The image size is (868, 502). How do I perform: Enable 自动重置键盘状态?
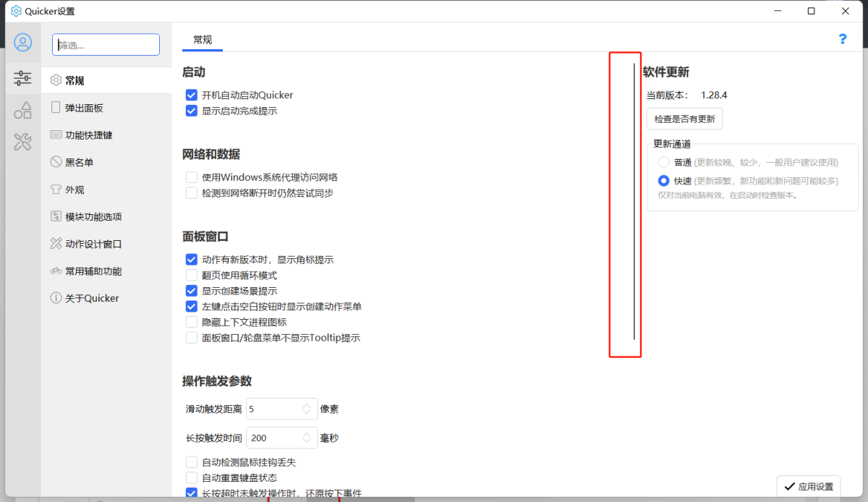[x=192, y=477]
